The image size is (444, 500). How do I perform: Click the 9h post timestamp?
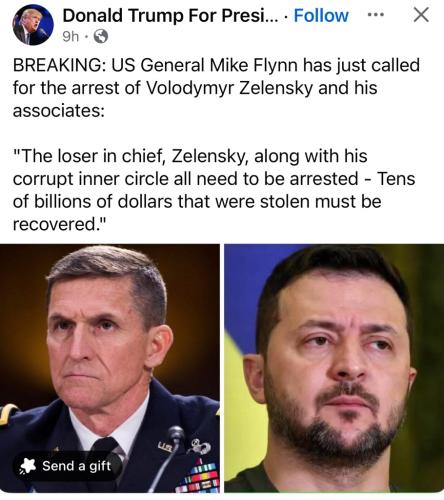point(70,36)
